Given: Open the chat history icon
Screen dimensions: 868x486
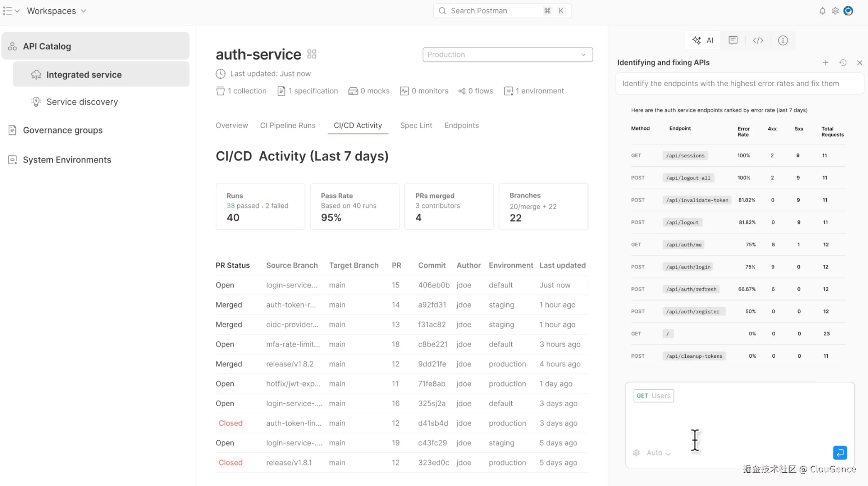Looking at the screenshot, I should click(843, 63).
